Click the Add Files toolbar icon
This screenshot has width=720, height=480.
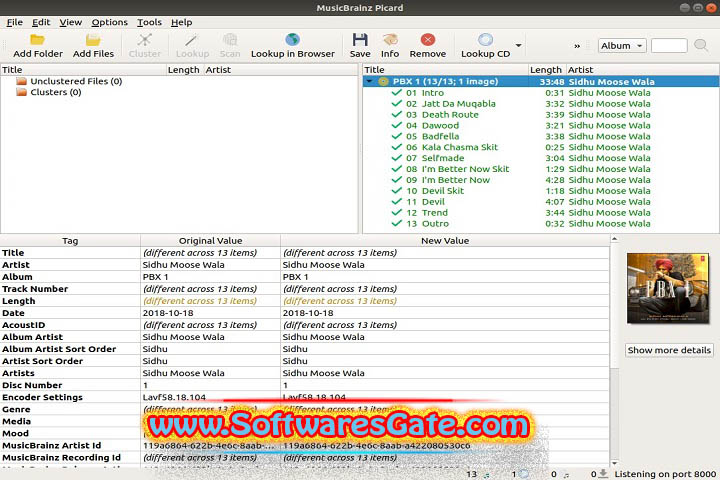pos(93,40)
